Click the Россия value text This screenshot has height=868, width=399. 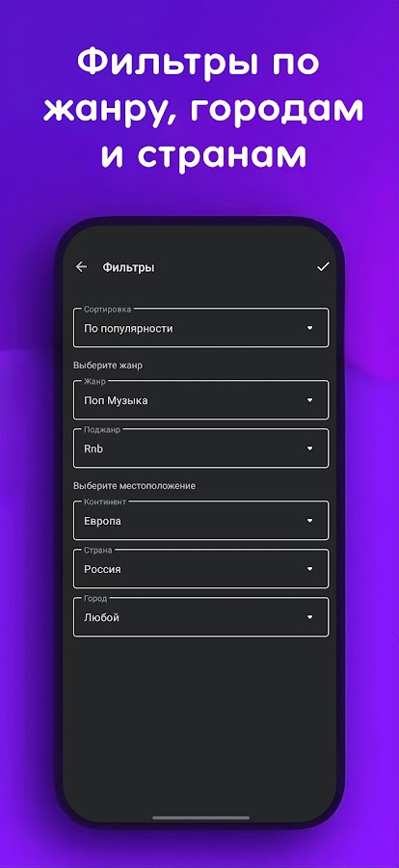tap(102, 569)
